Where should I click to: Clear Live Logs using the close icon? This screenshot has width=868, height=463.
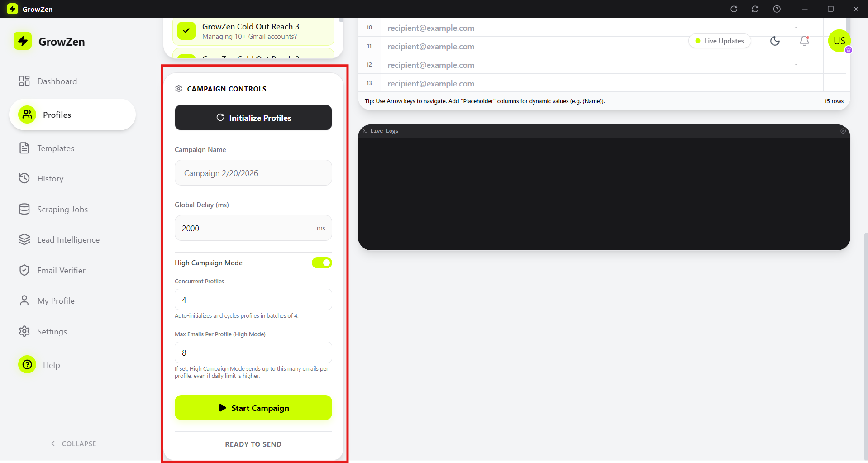(843, 131)
